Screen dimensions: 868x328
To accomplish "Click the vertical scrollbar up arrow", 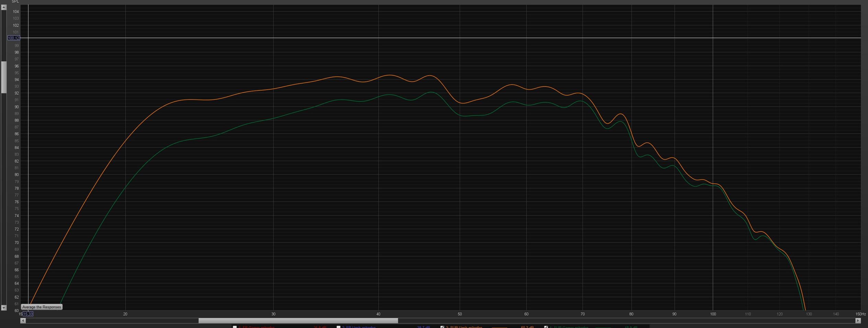I will pyautogui.click(x=4, y=7).
